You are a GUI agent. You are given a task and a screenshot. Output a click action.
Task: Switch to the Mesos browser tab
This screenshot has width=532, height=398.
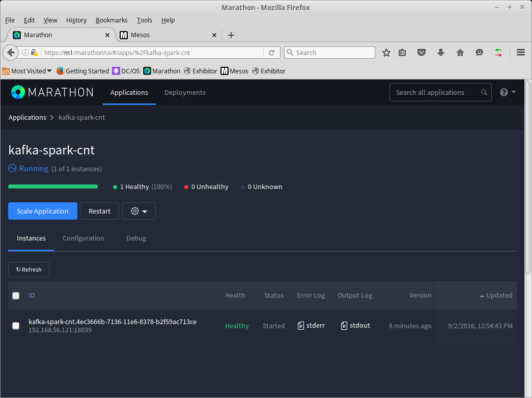click(169, 35)
